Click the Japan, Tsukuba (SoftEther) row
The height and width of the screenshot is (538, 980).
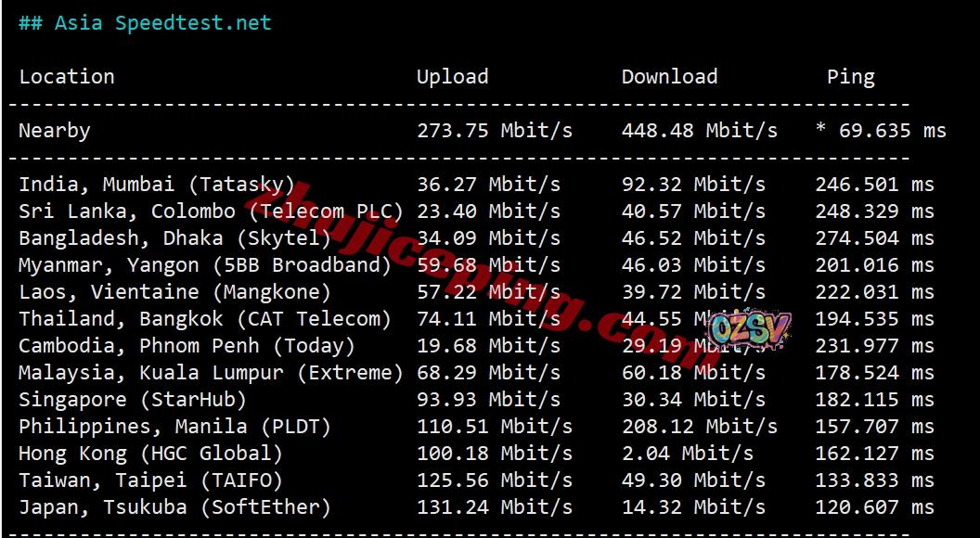174,507
